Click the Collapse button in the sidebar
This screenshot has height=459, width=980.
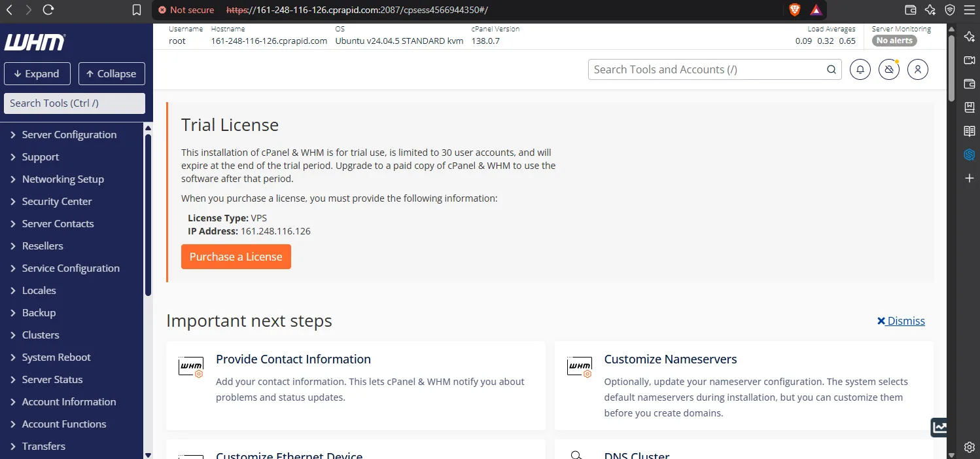[x=112, y=74]
